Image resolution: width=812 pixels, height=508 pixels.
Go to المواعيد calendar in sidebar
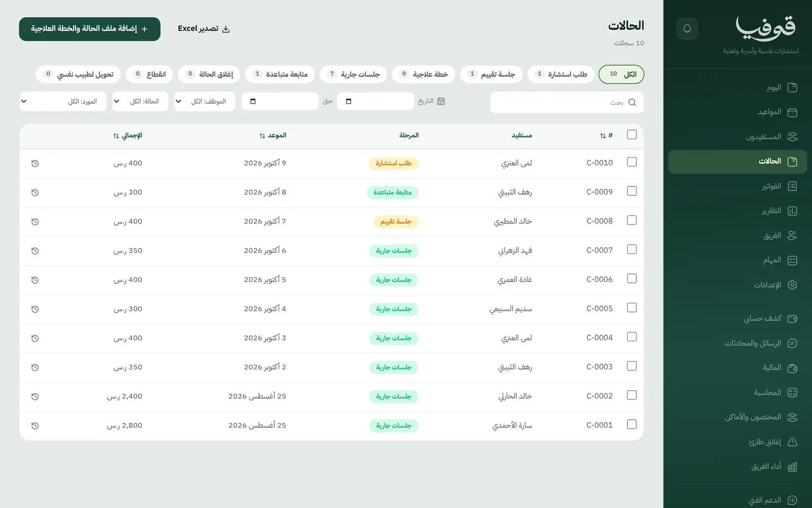click(x=737, y=112)
